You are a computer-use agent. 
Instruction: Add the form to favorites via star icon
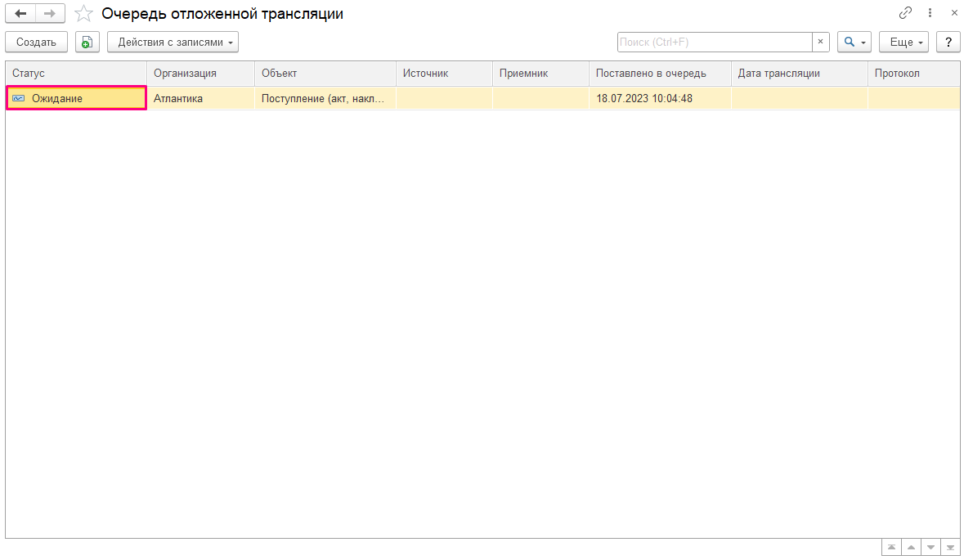(83, 13)
